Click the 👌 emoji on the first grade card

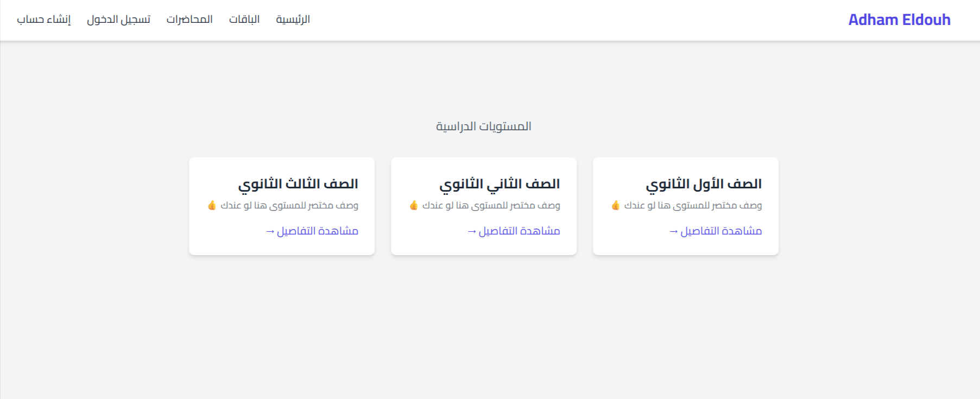(616, 205)
